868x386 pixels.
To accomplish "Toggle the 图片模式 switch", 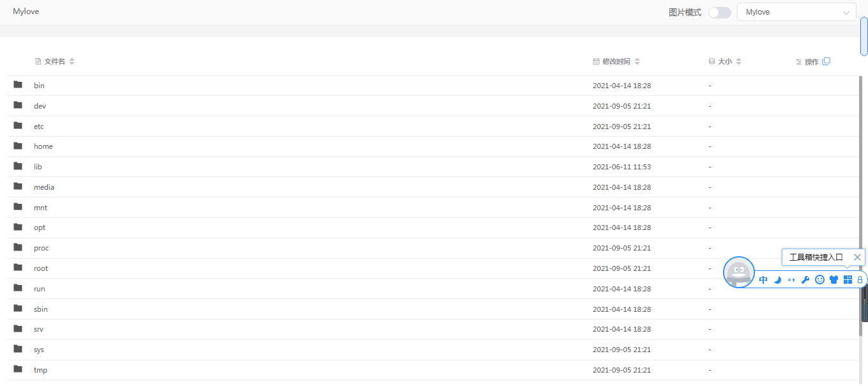I will [x=720, y=13].
